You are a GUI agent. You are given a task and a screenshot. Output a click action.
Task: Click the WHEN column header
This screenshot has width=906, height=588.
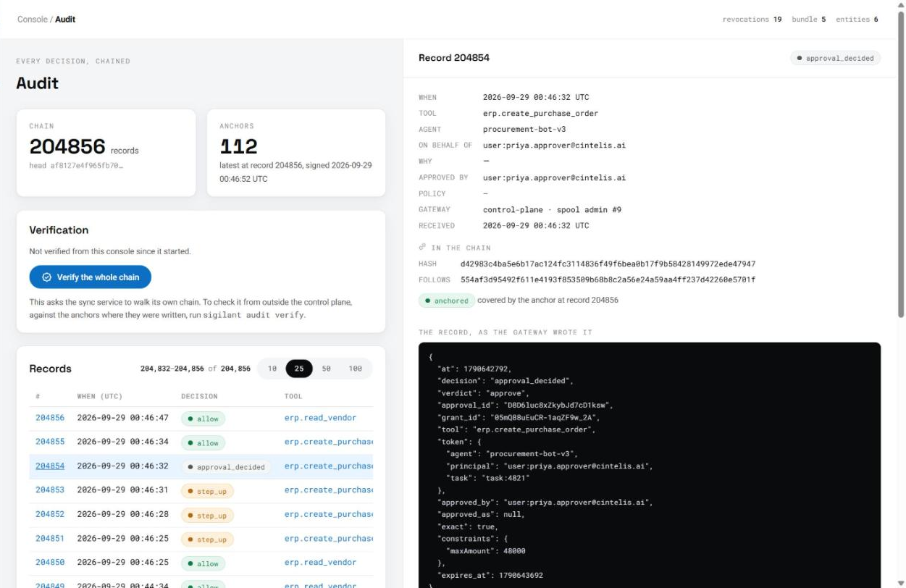click(x=99, y=396)
